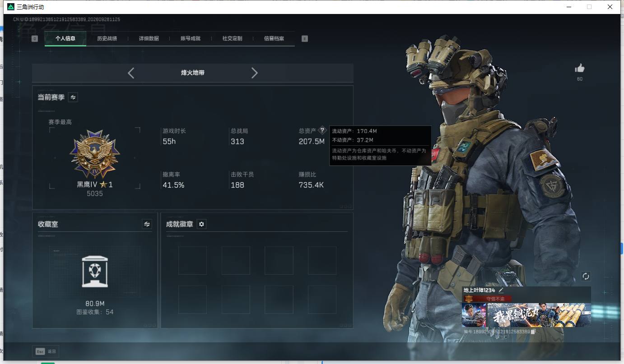This screenshot has height=364, width=624.
Task: Toggle the 当前赛季 season switch icon
Action: point(73,97)
